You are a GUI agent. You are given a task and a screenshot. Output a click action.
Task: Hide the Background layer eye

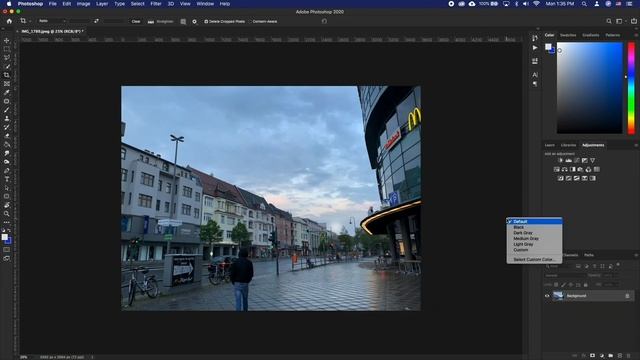pyautogui.click(x=547, y=296)
